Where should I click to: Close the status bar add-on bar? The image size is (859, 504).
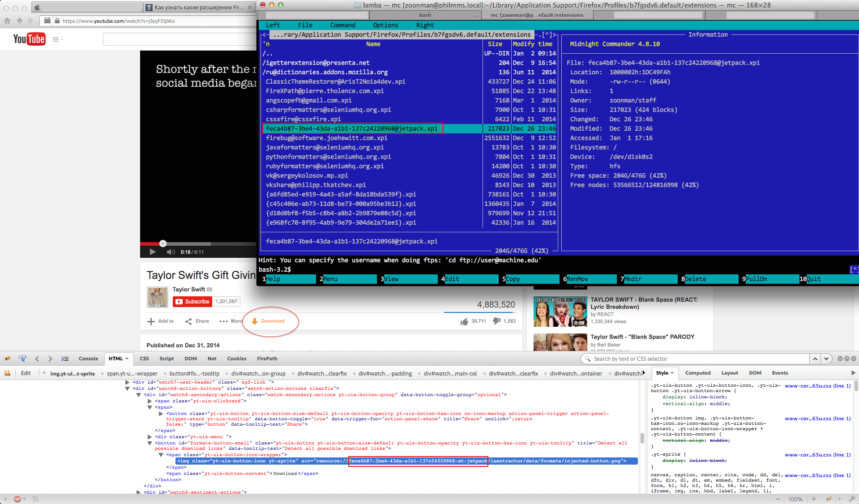tap(5, 499)
